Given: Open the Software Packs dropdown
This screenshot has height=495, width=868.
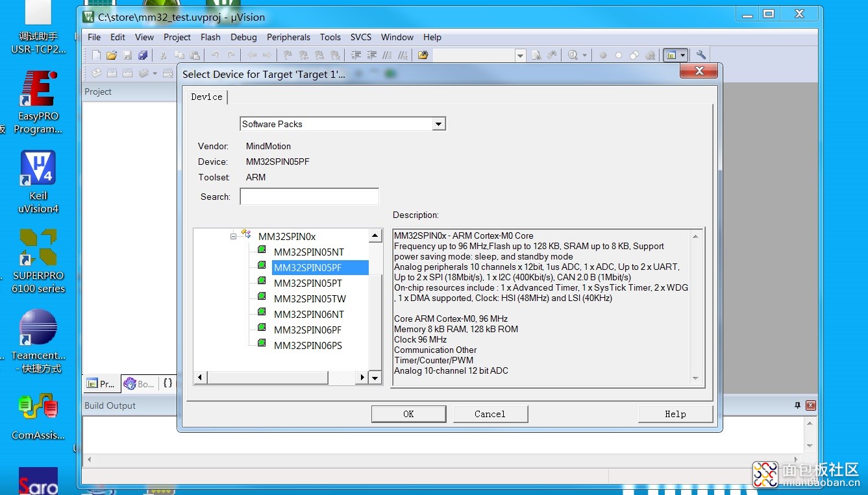Looking at the screenshot, I should tap(439, 124).
